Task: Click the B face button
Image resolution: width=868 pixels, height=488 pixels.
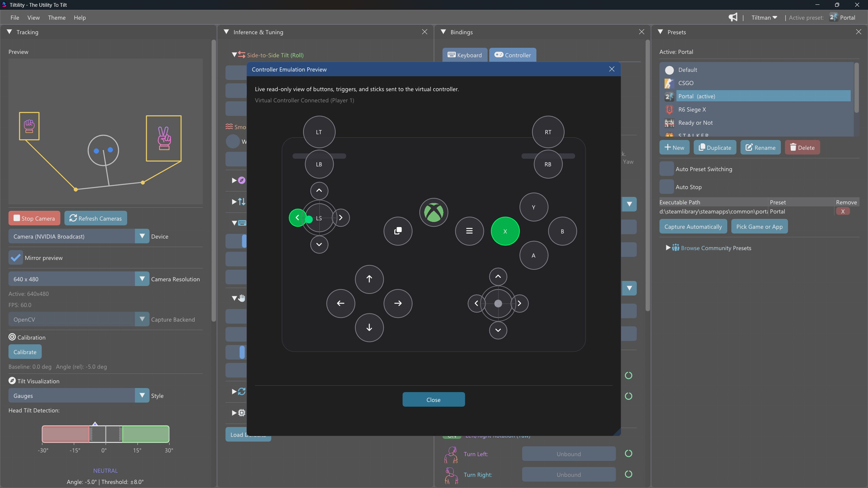Action: [563, 231]
